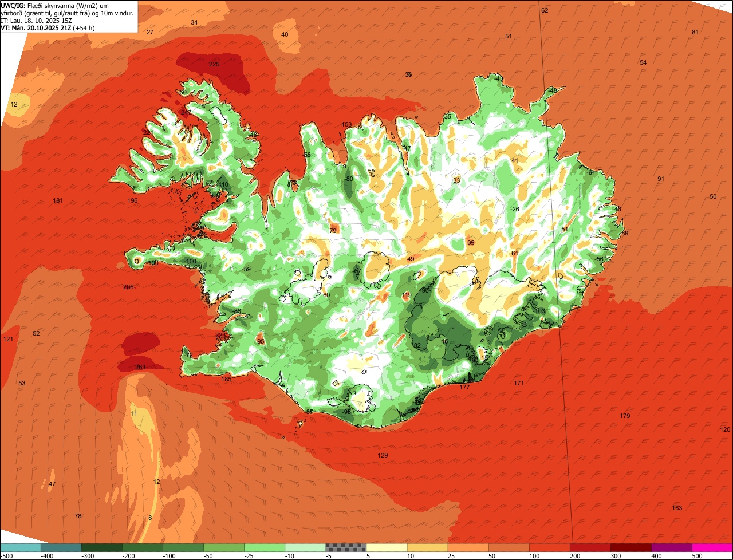Click the 163 value on the map
Screen dimensions: 733x560
pos(677,508)
